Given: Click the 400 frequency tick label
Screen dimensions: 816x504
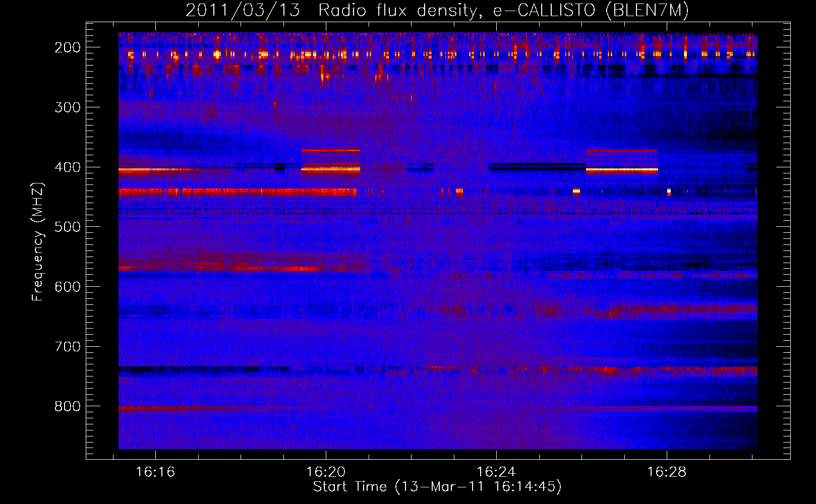Looking at the screenshot, I should [68, 167].
